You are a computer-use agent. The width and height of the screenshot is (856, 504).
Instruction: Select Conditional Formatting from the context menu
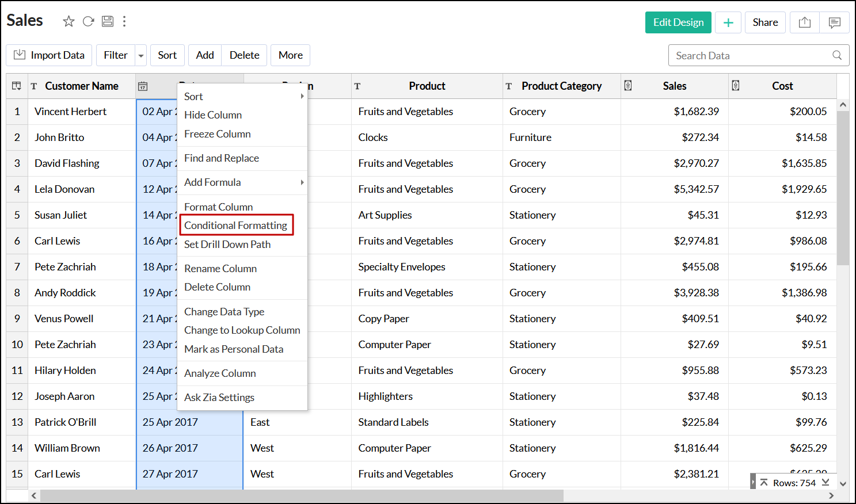pos(236,226)
